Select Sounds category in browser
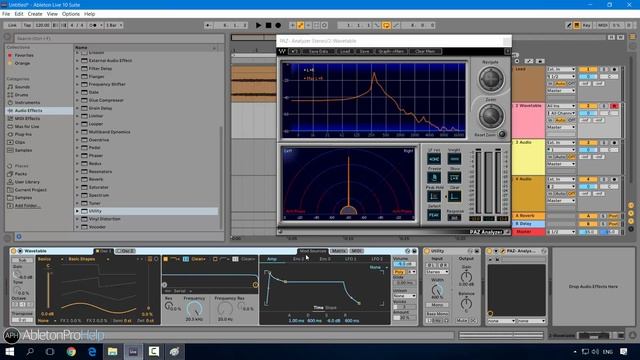The image size is (640, 360). point(22,87)
